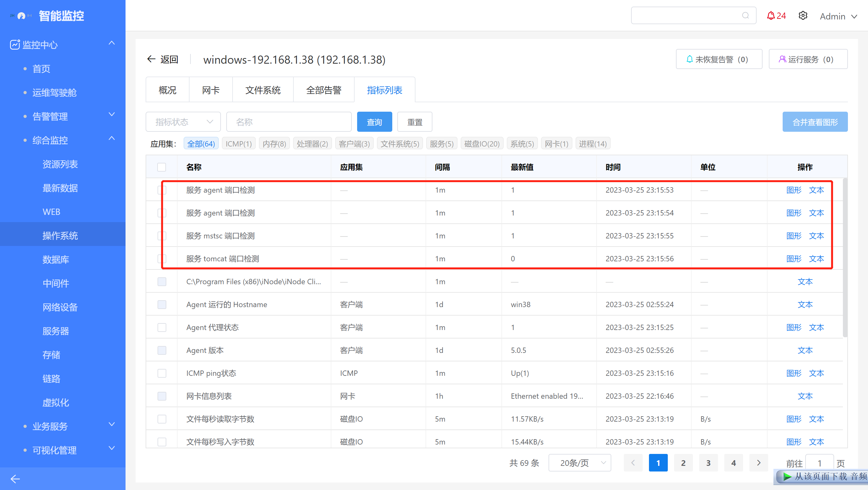The width and height of the screenshot is (868, 490).
Task: Open 资源列表 in the sidebar
Action: 60,164
